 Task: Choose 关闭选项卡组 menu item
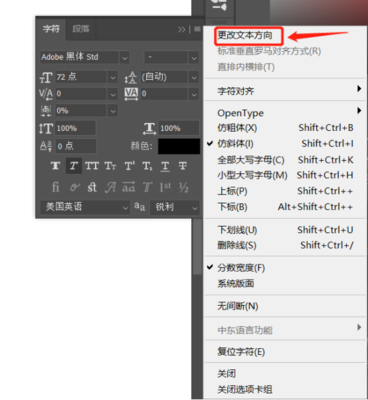pyautogui.click(x=285, y=389)
